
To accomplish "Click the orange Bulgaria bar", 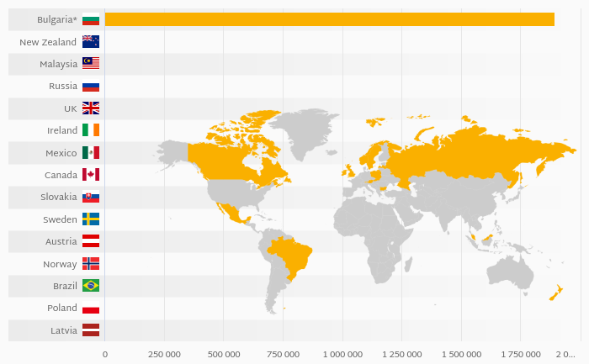I will pyautogui.click(x=330, y=19).
